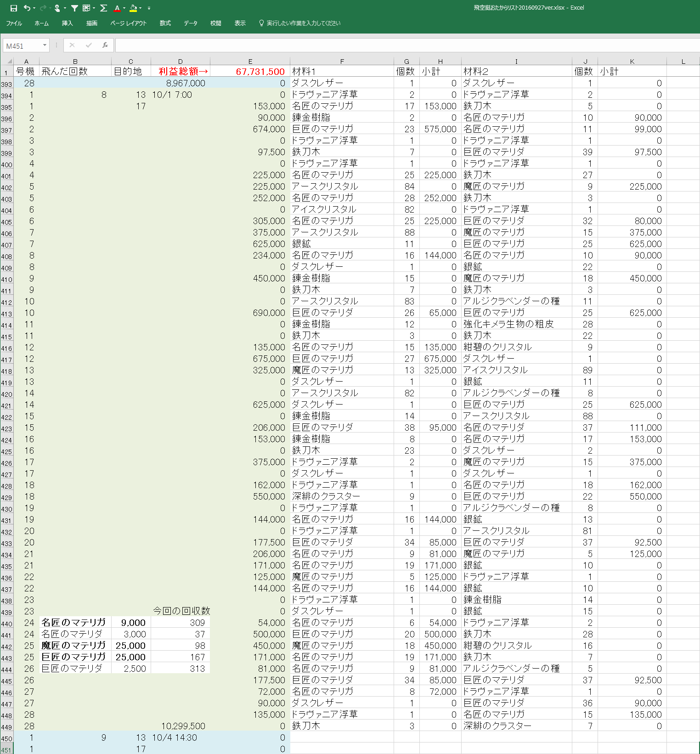
Task: Open the Customize Quick Access Toolbar dropdown
Action: [149, 8]
